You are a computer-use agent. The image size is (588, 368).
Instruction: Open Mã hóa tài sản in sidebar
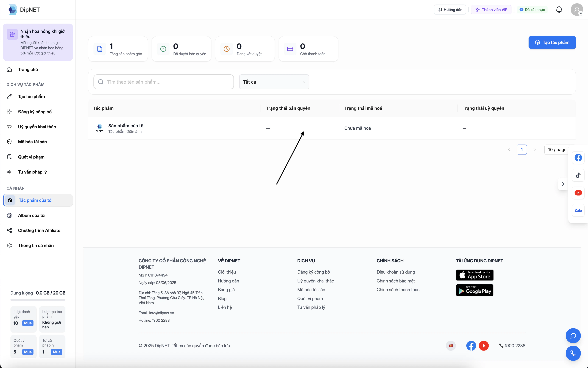[38, 142]
